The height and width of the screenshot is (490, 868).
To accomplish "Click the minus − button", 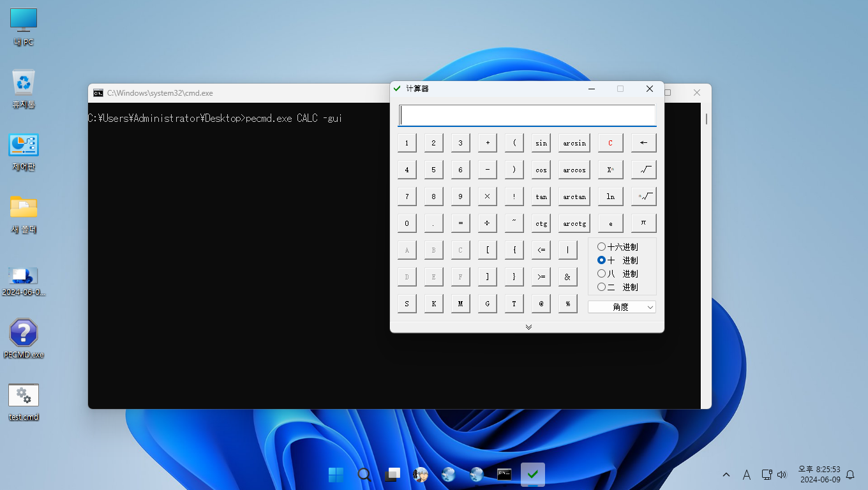I will (x=487, y=170).
